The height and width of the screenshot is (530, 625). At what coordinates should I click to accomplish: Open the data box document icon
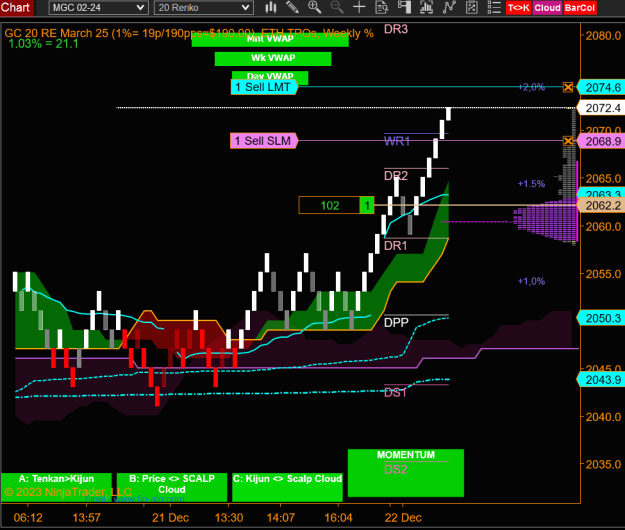381,7
